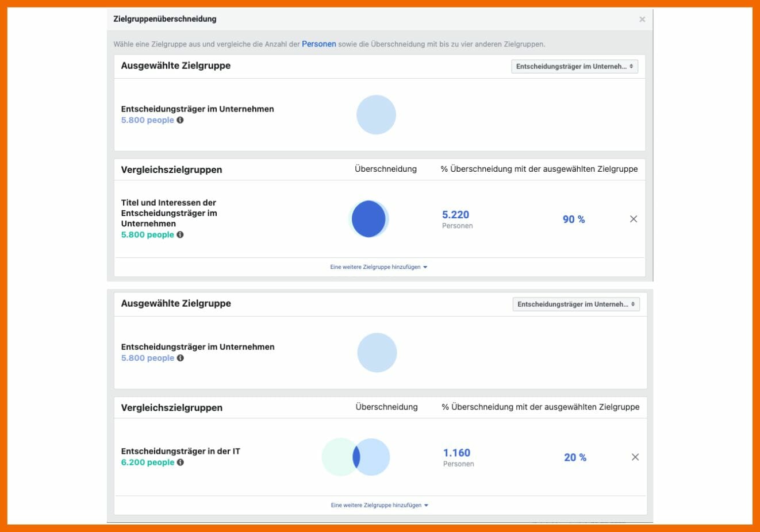Open the top Entscheidungsträger im Unternehmen selector
The image size is (760, 532).
coord(574,66)
